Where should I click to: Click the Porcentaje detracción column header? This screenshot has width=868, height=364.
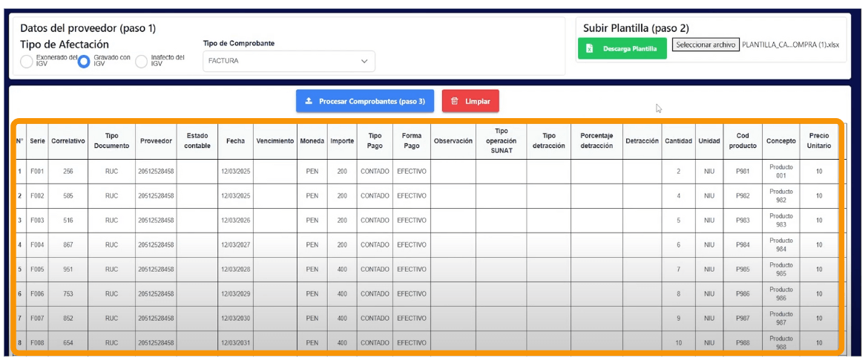pos(596,141)
